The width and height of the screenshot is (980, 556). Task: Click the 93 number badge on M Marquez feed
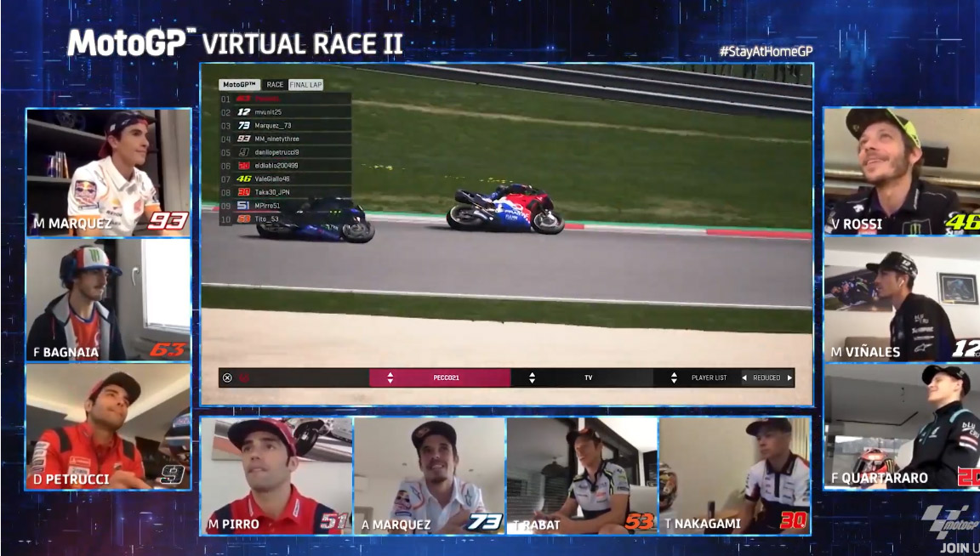pyautogui.click(x=168, y=220)
